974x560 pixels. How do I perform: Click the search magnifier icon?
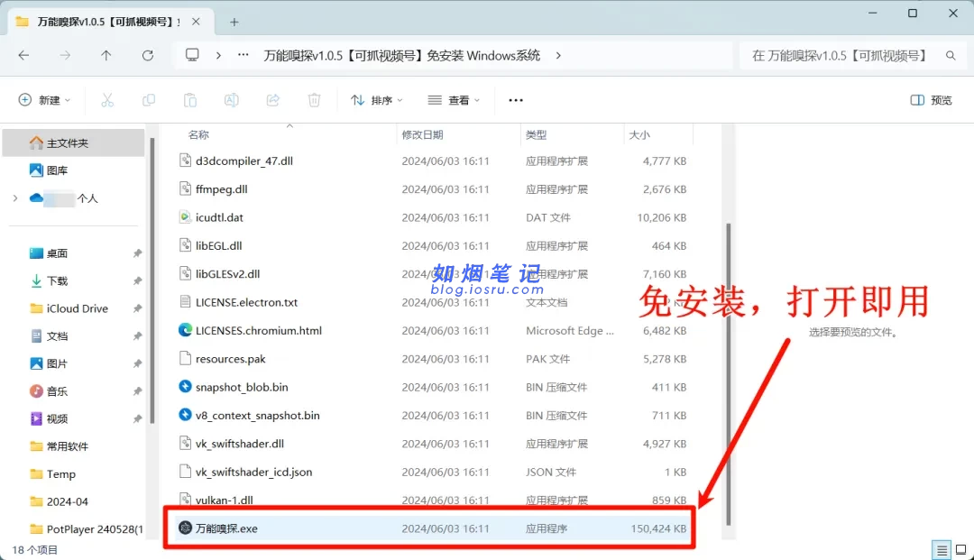951,55
